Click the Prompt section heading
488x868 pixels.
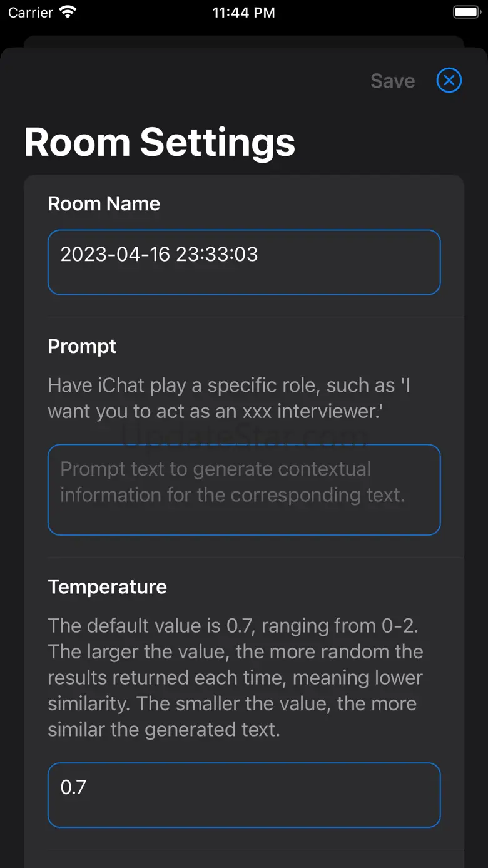(82, 346)
